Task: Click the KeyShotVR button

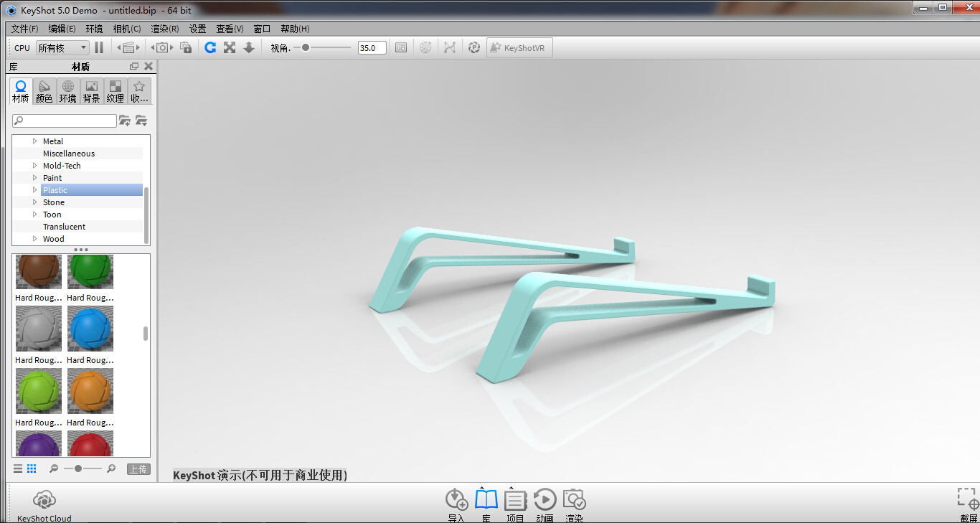Action: pos(520,47)
